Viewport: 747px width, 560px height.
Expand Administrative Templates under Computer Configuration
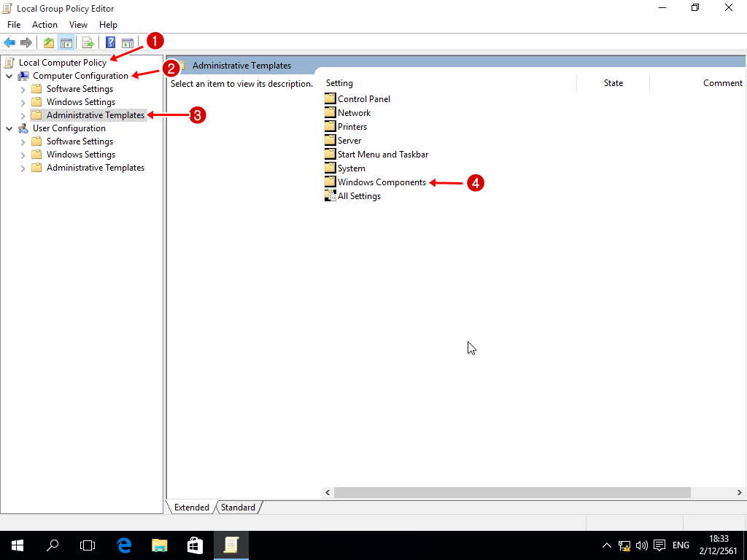tap(23, 115)
